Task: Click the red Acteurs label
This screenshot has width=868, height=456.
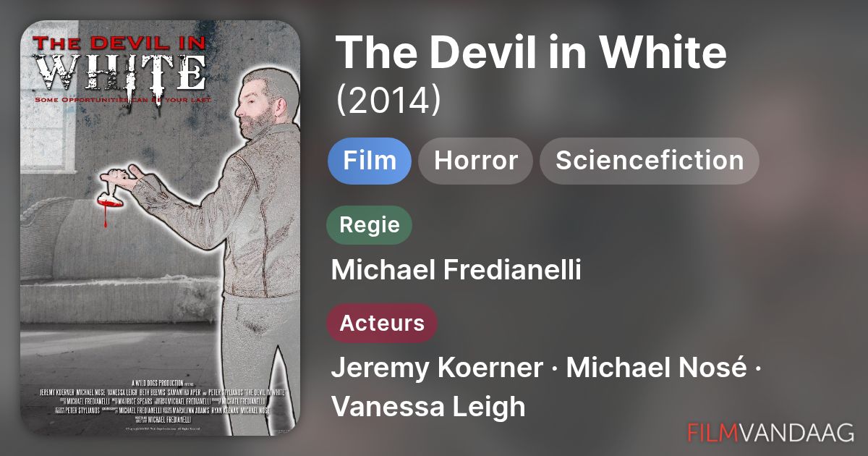Action: coord(382,323)
